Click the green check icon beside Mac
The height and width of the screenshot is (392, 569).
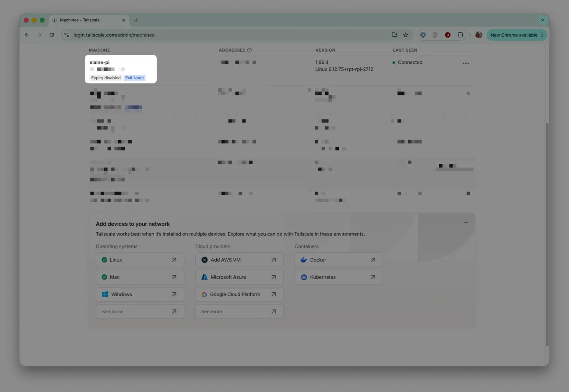pos(104,277)
